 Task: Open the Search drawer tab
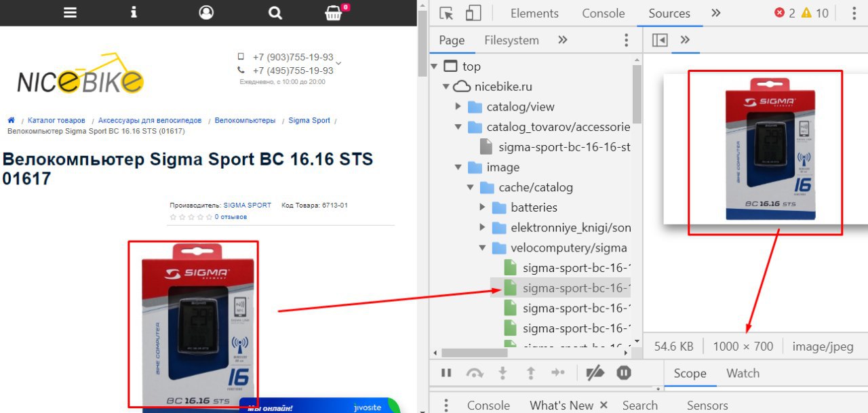[x=640, y=405]
